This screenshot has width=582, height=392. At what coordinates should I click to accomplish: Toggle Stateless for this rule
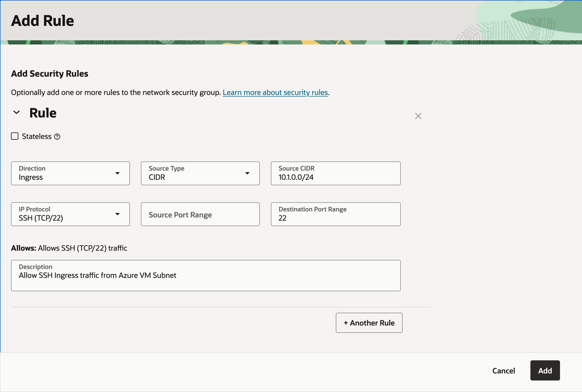point(15,136)
